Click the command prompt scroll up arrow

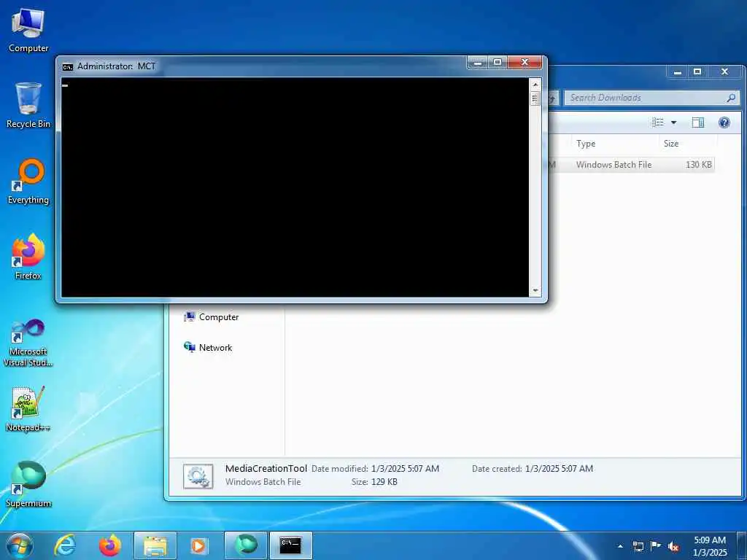pyautogui.click(x=535, y=85)
